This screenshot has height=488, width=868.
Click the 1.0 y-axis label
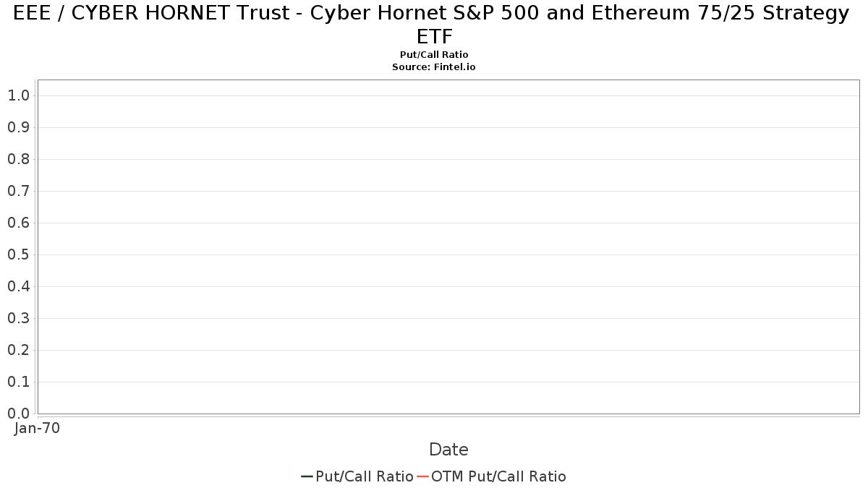(x=18, y=95)
